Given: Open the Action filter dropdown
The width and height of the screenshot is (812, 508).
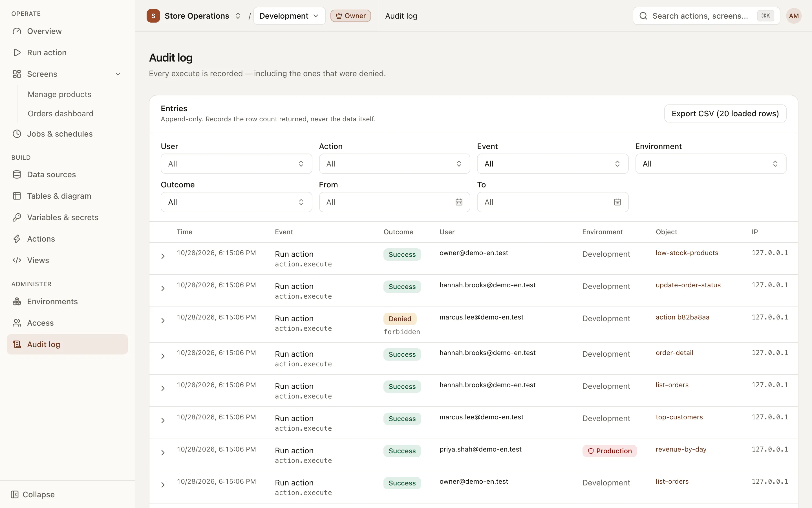Looking at the screenshot, I should click(394, 164).
